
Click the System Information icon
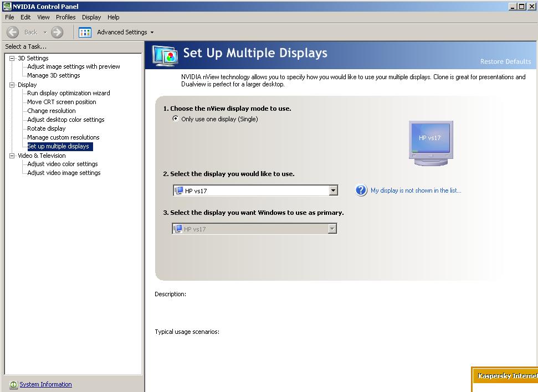coord(13,384)
